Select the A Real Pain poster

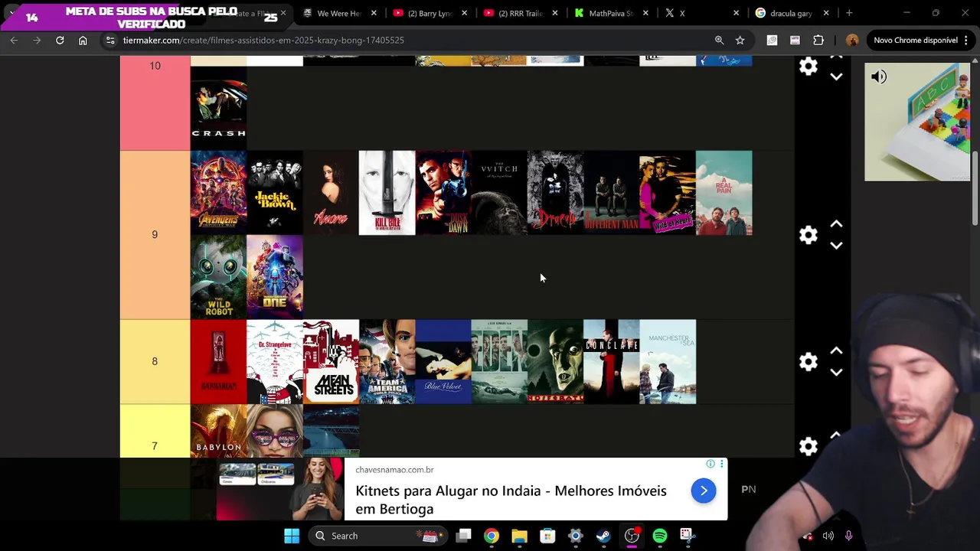[x=724, y=193]
